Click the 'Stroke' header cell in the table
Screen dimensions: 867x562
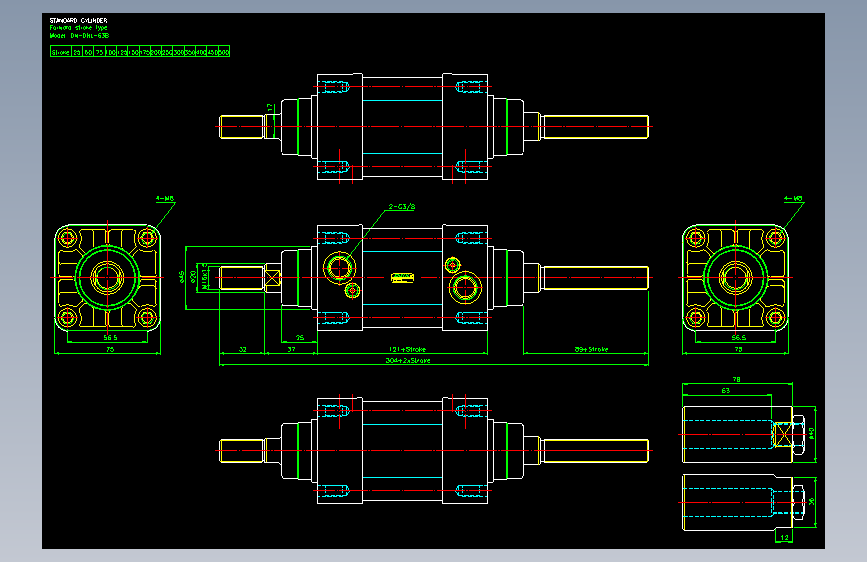[61, 52]
